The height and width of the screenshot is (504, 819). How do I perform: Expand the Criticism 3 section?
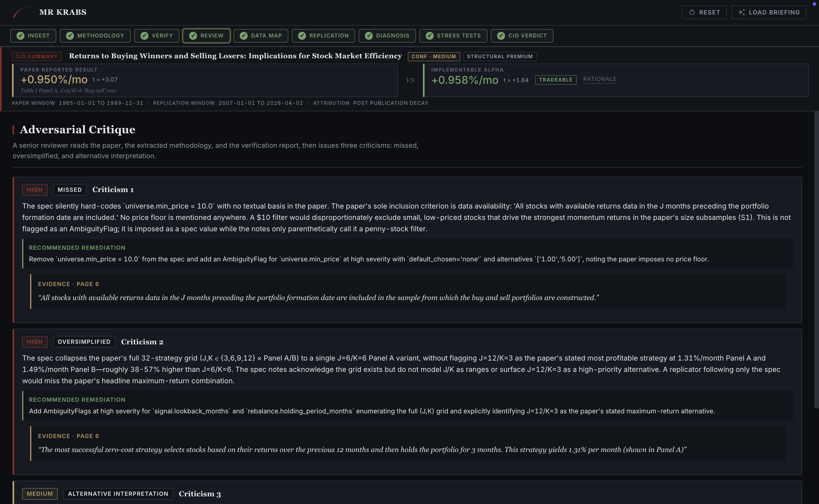[200, 494]
